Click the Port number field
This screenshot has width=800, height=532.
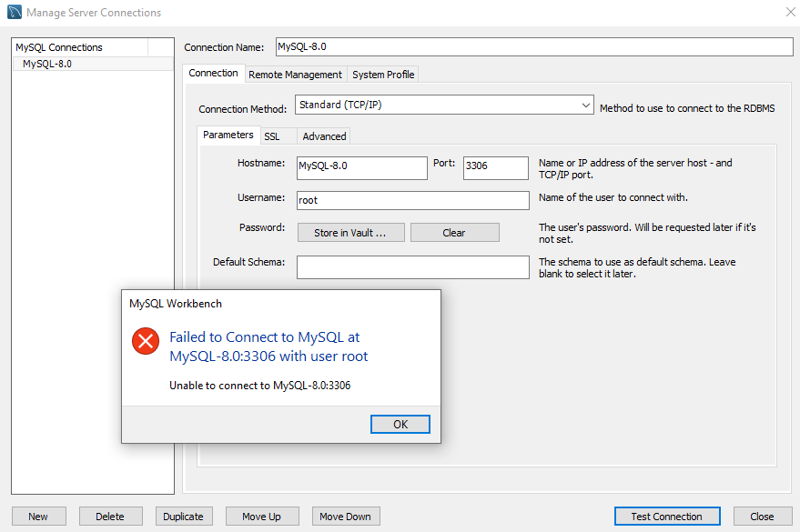[x=495, y=167]
